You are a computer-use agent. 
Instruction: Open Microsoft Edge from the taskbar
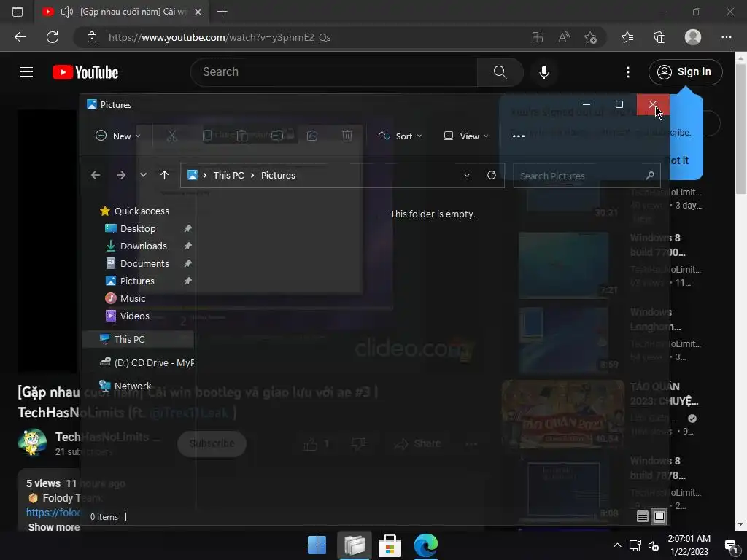pos(426,545)
